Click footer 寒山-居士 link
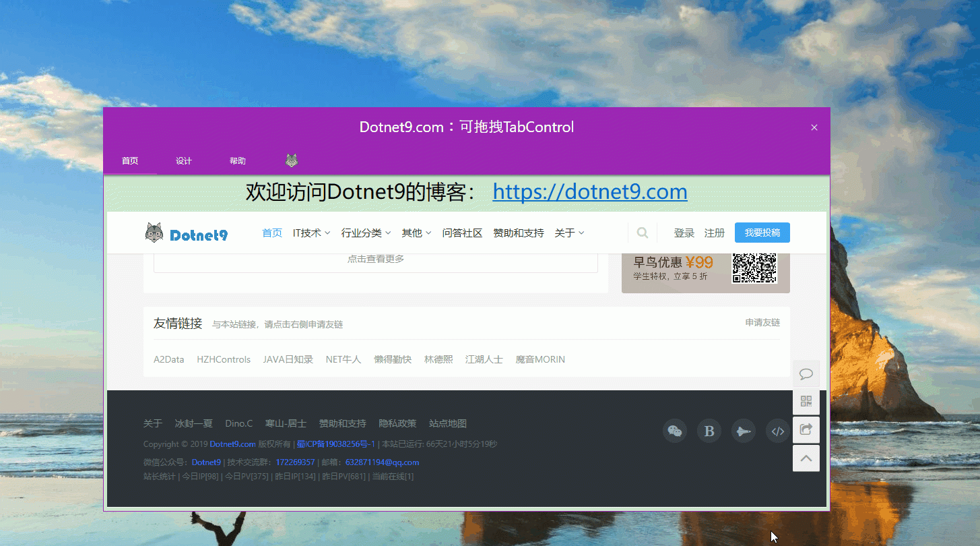Viewport: 980px width, 546px height. (x=286, y=423)
